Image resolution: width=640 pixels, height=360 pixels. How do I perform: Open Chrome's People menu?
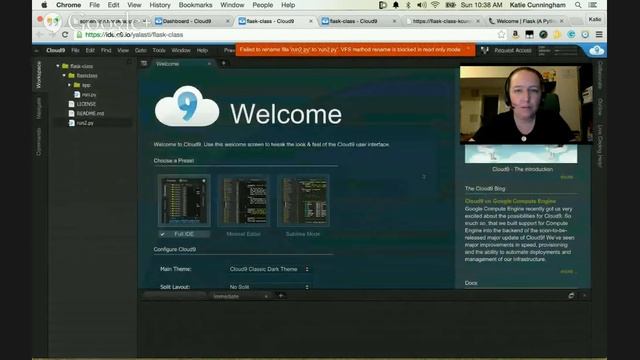262,5
